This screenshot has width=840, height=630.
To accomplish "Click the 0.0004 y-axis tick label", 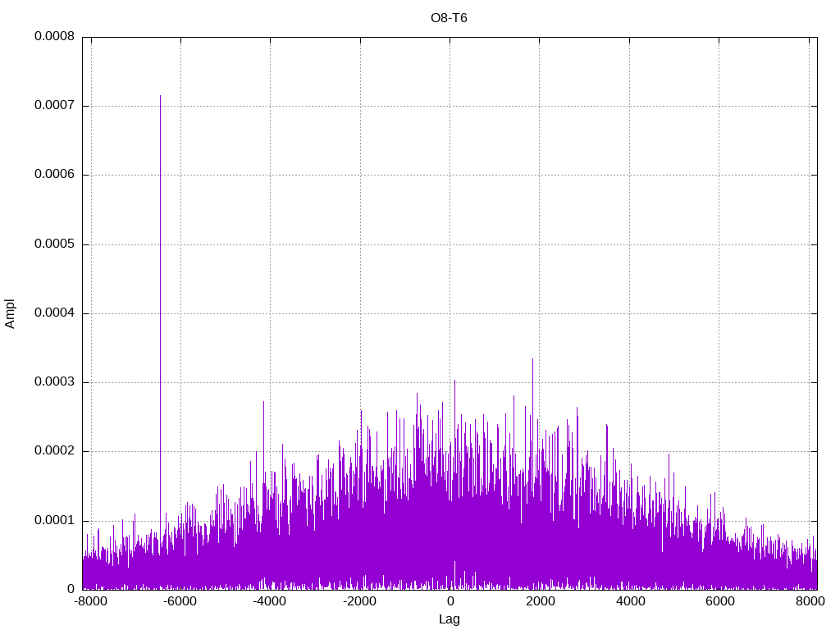I will click(54, 313).
